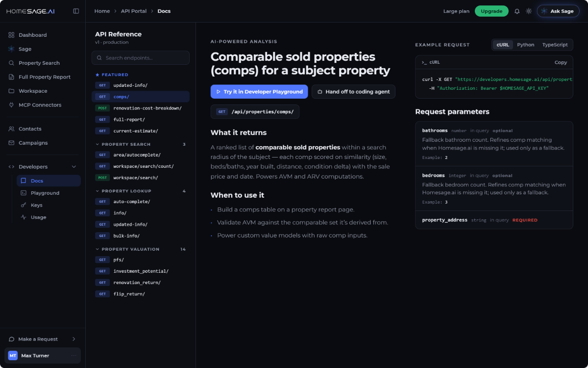Click API Portal in the breadcrumb
This screenshot has height=368, width=588.
134,11
